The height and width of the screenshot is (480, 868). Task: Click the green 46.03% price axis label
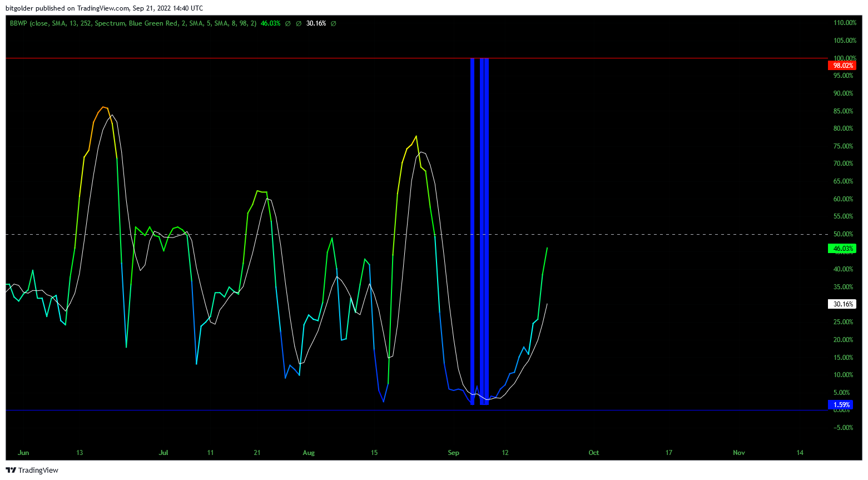tap(842, 249)
